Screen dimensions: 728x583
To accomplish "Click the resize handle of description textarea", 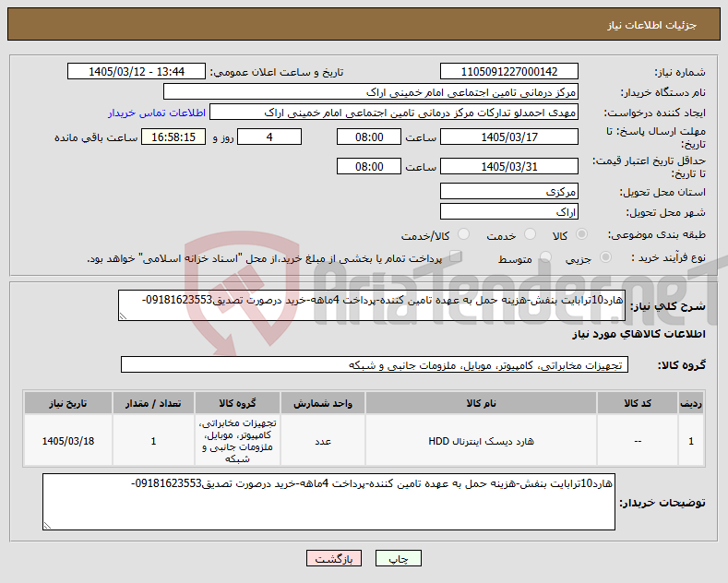I will 123,316.
